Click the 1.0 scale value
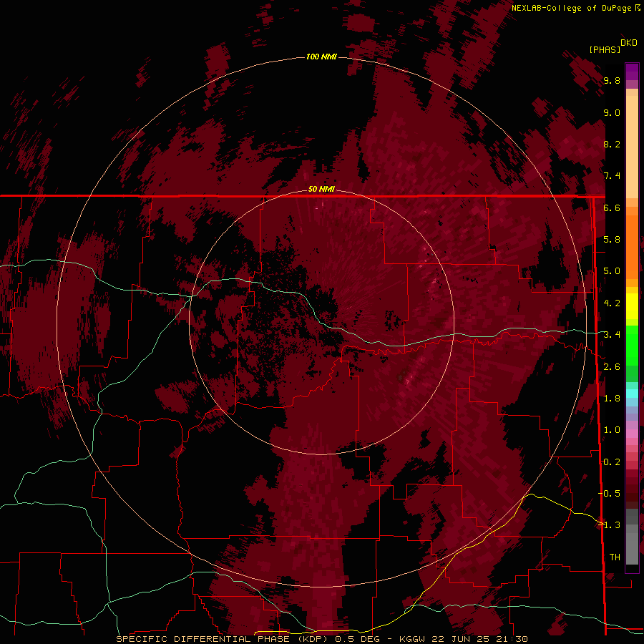 (x=612, y=430)
